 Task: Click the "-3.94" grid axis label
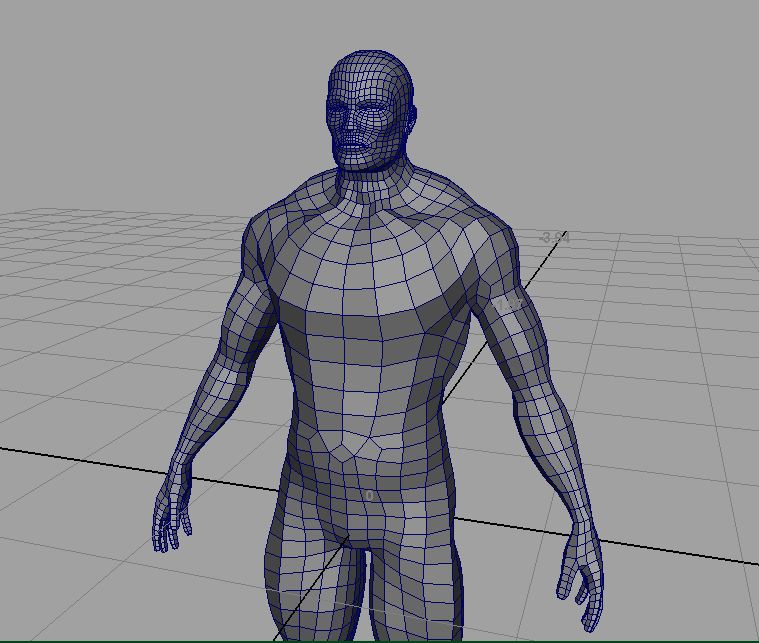click(x=555, y=238)
